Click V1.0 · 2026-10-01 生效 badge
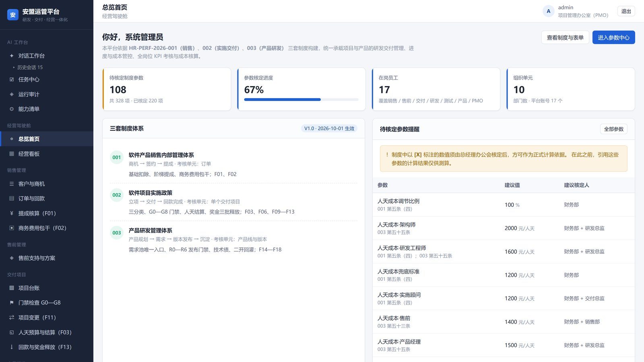 click(329, 129)
